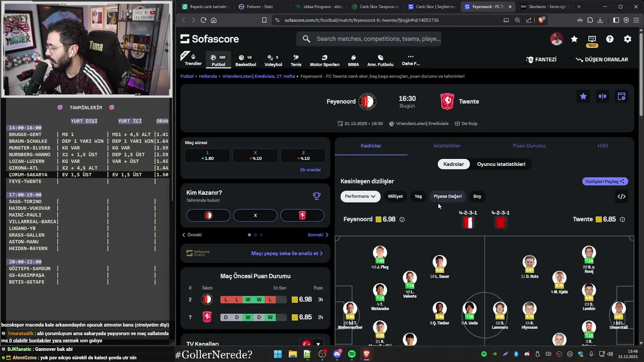Open the Motor Sporları sport tab
This screenshot has height=362, width=644.
[x=325, y=60]
